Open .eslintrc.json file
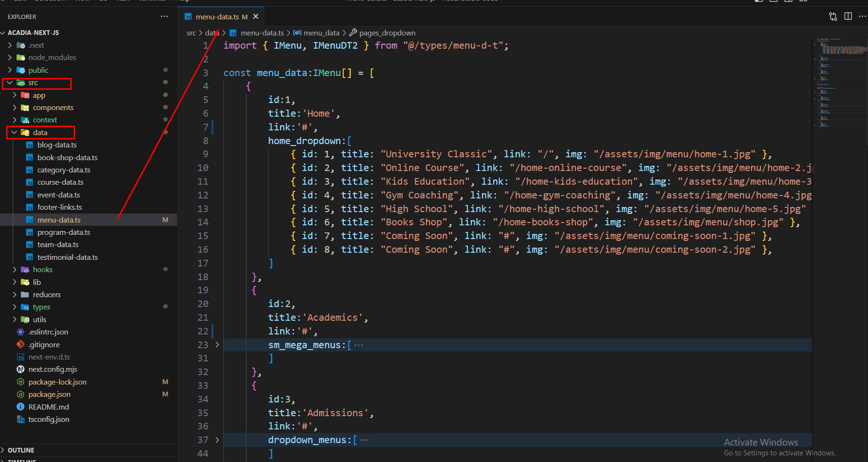This screenshot has width=868, height=462. click(48, 332)
